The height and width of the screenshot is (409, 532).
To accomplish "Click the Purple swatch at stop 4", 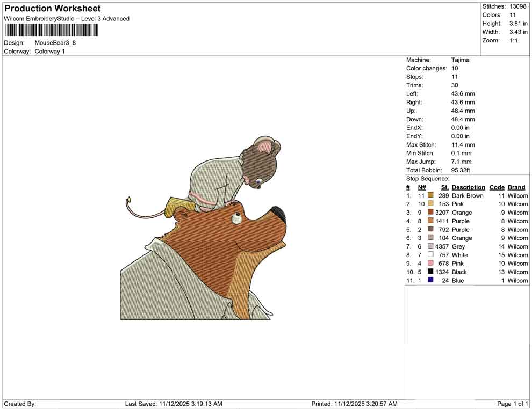I will coord(430,221).
